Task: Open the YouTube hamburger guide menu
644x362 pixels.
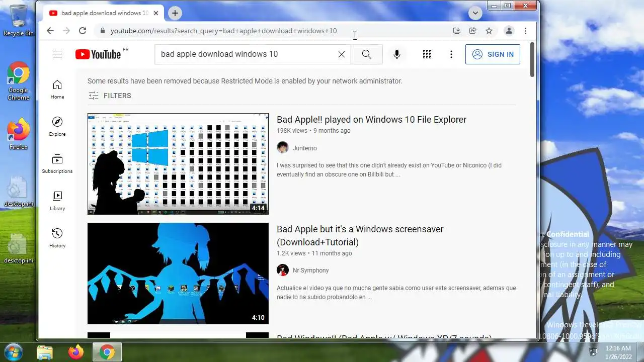Action: click(x=57, y=54)
